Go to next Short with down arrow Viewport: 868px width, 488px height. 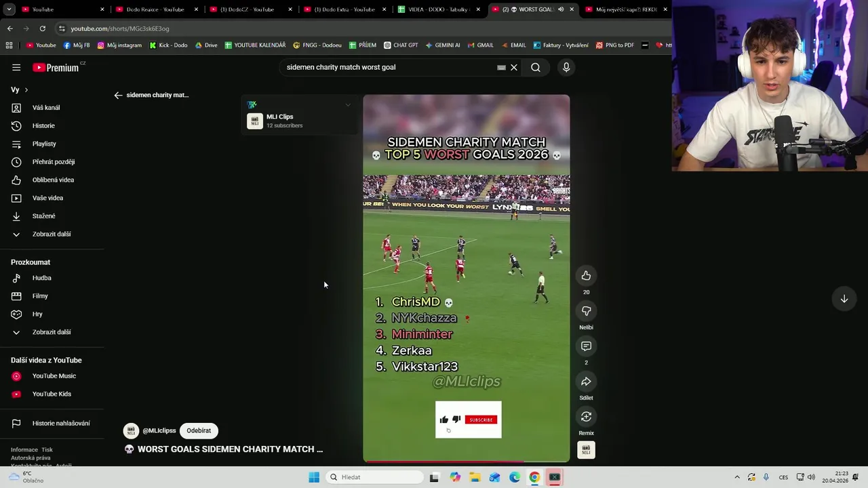coord(844,299)
